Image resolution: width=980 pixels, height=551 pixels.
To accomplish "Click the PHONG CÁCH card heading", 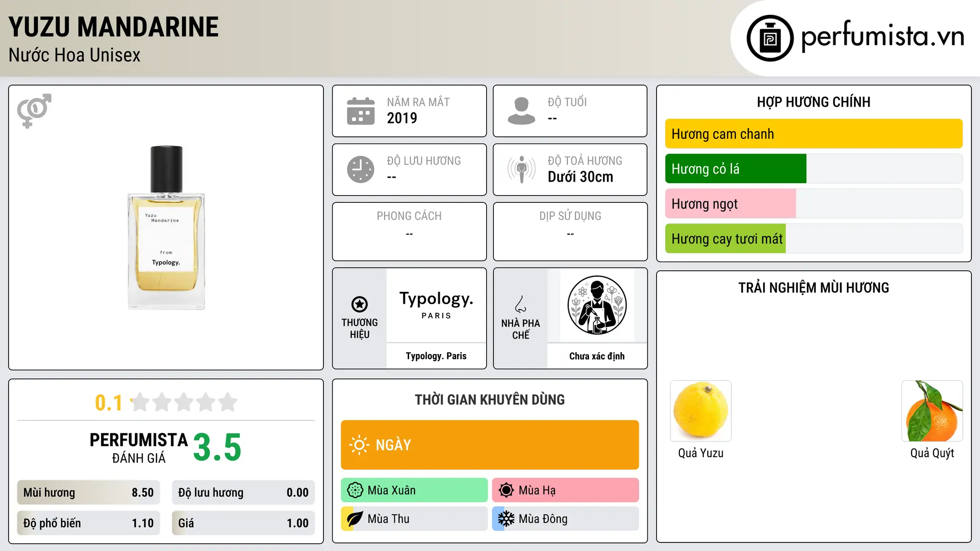I will 409,216.
